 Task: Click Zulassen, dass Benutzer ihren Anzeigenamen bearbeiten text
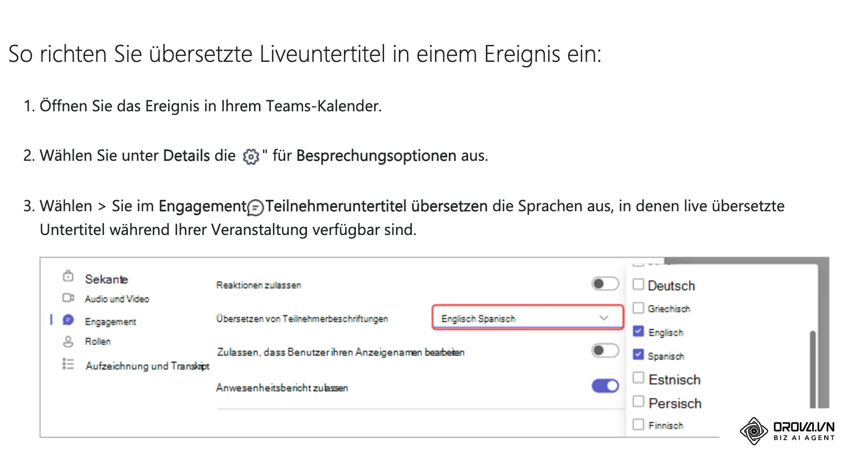[x=341, y=352]
